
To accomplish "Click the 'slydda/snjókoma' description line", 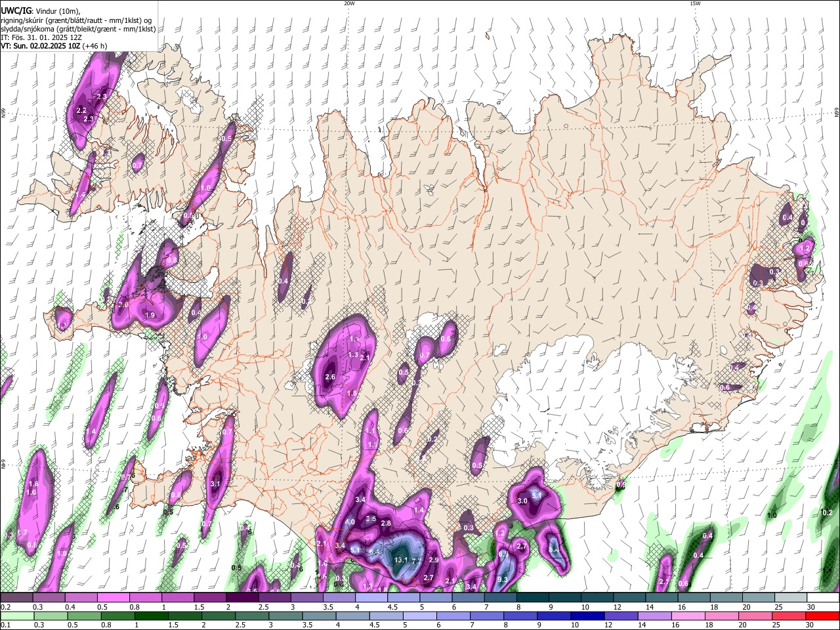I will pyautogui.click(x=78, y=30).
